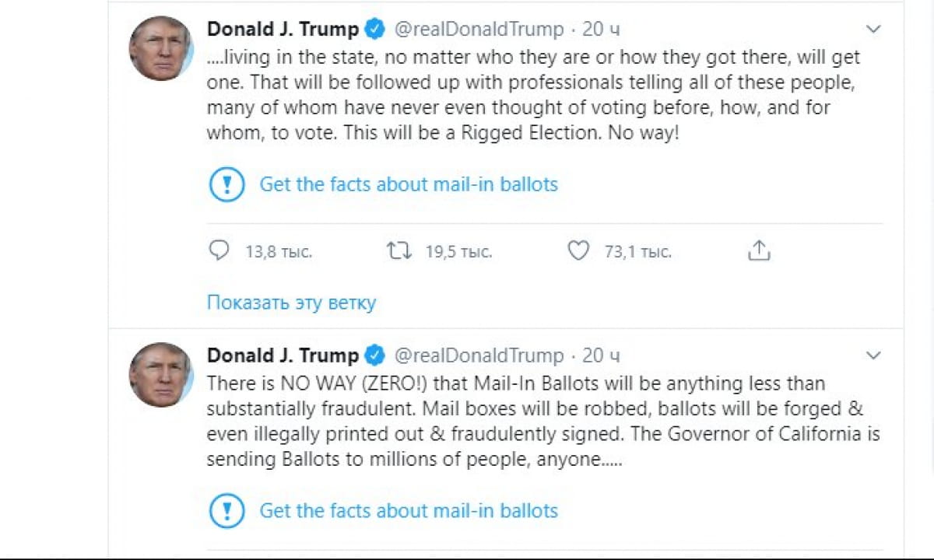Open Donald J. Trump name on Rigged Election tweet

click(x=283, y=30)
